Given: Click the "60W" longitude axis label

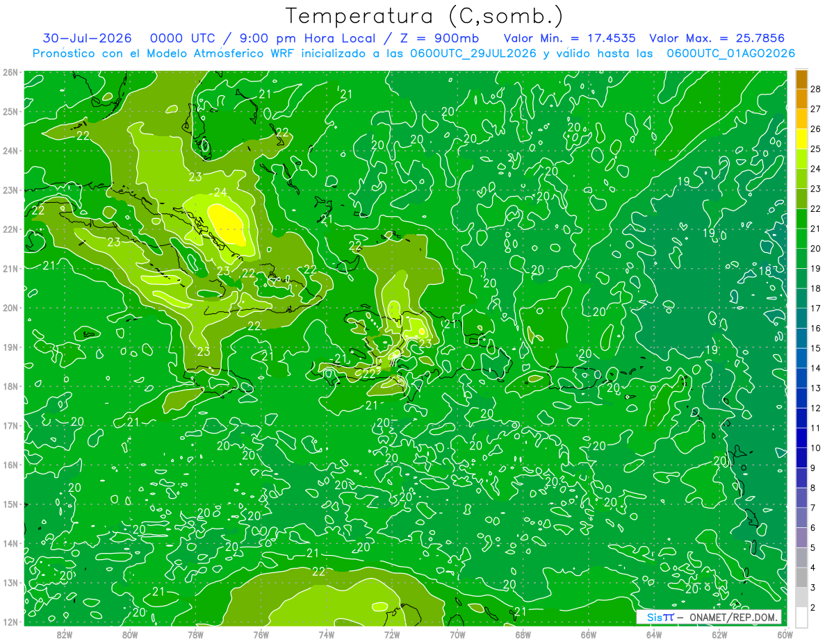Looking at the screenshot, I should pos(785,634).
